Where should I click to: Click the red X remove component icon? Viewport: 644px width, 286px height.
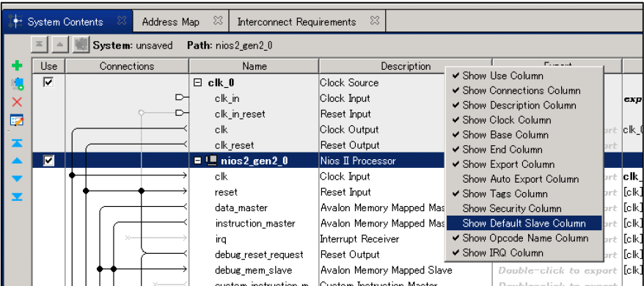point(17,102)
